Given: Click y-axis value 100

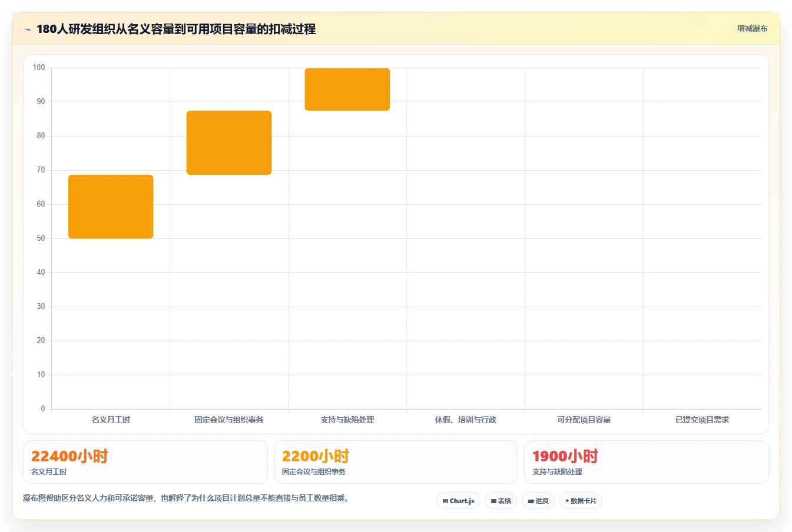Looking at the screenshot, I should [x=39, y=68].
